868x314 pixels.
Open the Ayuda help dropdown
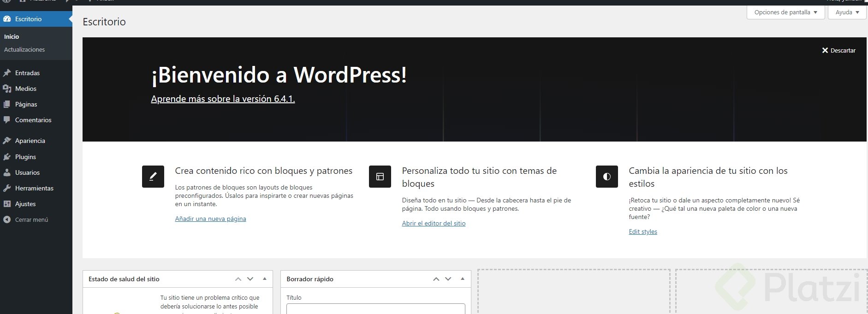click(847, 12)
